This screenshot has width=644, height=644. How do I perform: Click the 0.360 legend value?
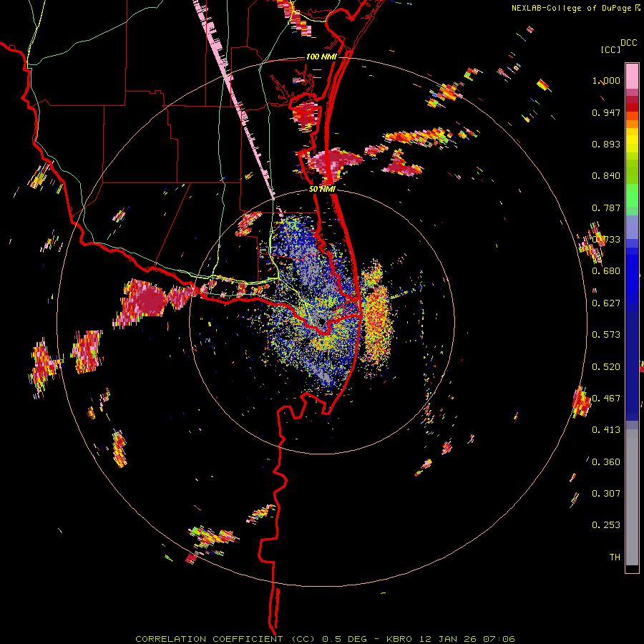606,462
